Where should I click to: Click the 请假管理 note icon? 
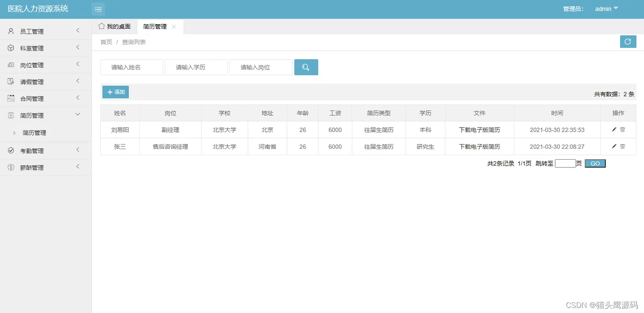11,81
